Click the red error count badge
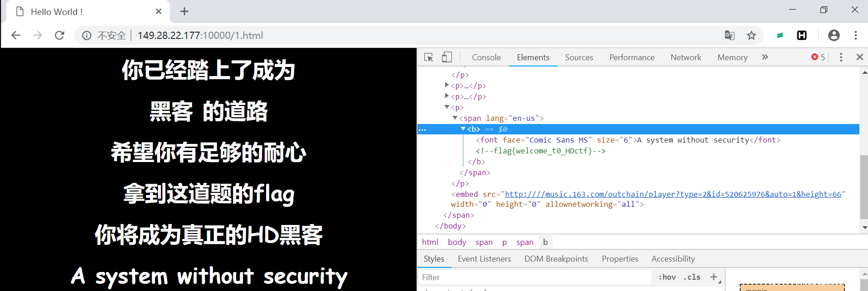This screenshot has height=291, width=868. click(x=818, y=57)
